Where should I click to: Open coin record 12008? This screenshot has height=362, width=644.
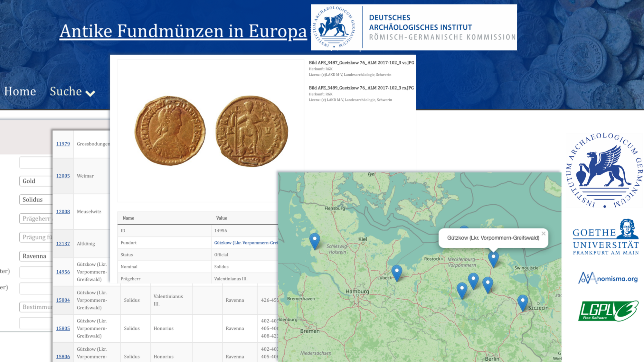point(63,211)
